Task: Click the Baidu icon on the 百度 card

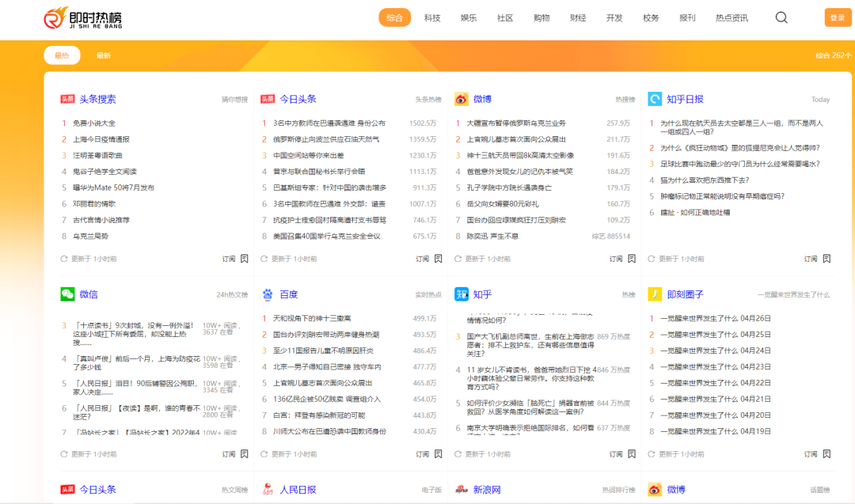Action: click(x=268, y=294)
